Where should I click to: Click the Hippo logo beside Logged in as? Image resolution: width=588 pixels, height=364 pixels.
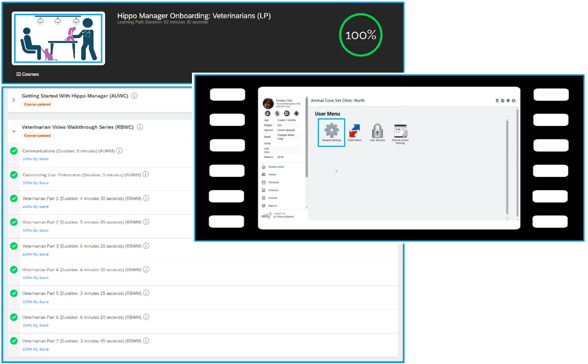pos(266,215)
